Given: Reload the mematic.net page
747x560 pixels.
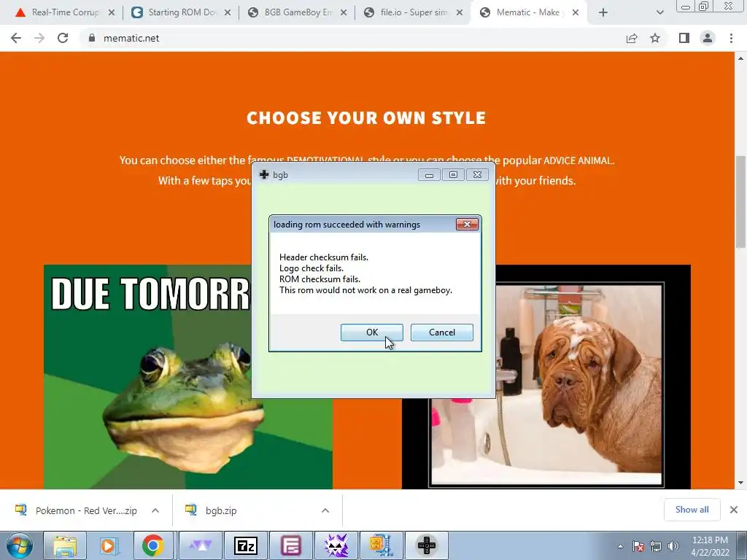Looking at the screenshot, I should (63, 38).
